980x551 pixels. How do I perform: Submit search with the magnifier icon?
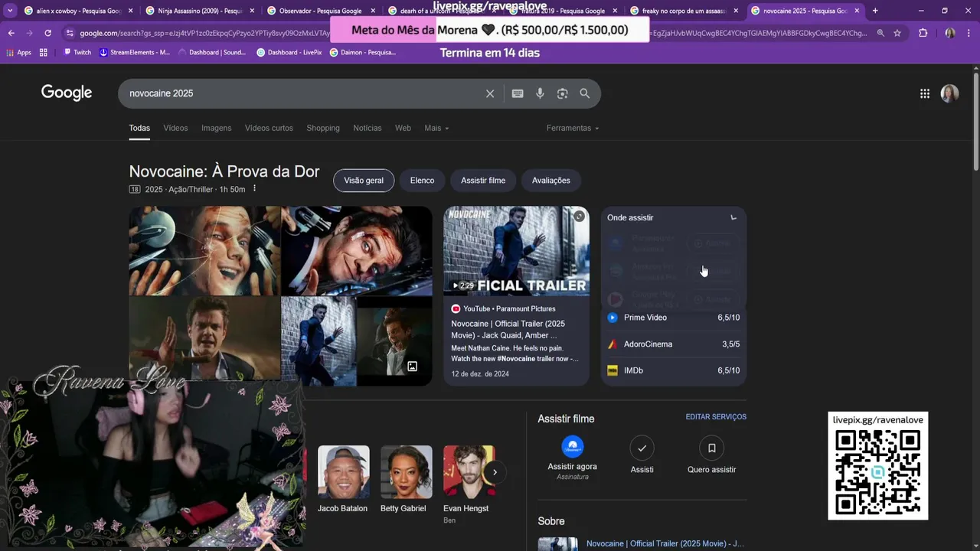pyautogui.click(x=585, y=93)
